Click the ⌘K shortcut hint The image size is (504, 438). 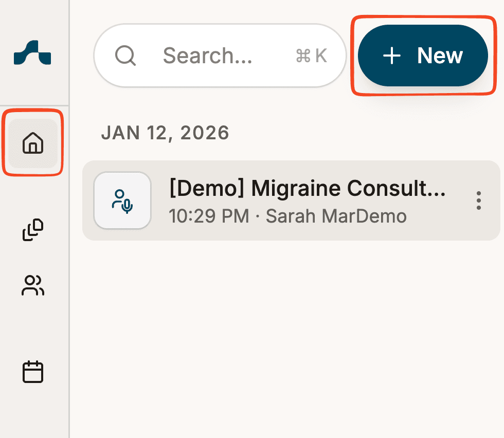pos(312,56)
